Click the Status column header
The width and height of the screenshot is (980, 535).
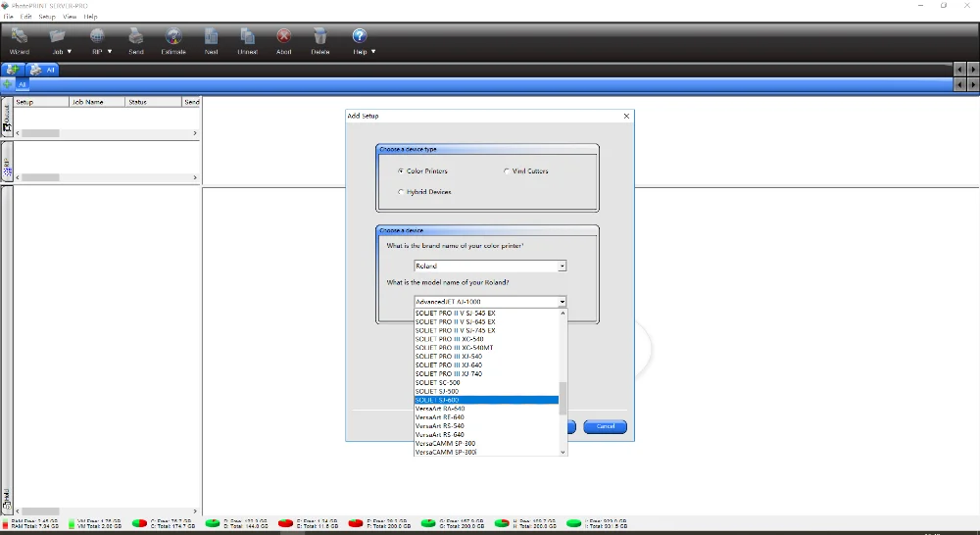(x=153, y=101)
